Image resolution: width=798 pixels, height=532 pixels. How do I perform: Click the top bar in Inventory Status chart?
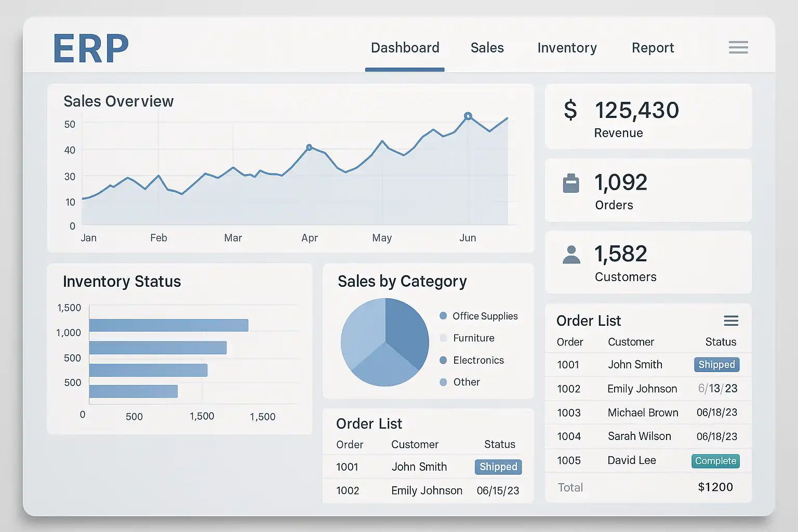pyautogui.click(x=168, y=325)
